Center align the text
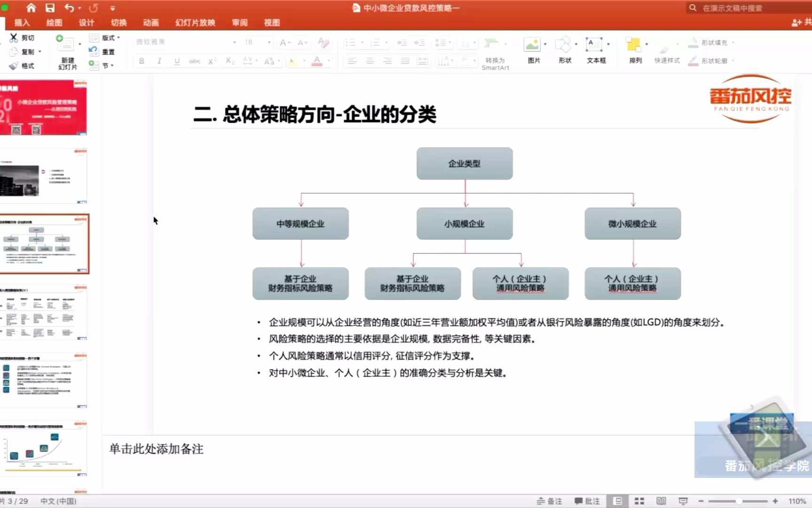This screenshot has height=508, width=812. [370, 61]
